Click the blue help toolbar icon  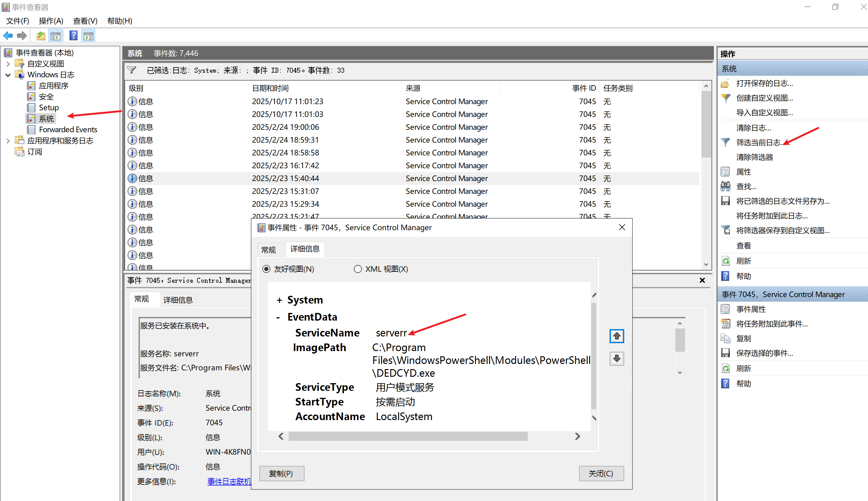tap(73, 36)
